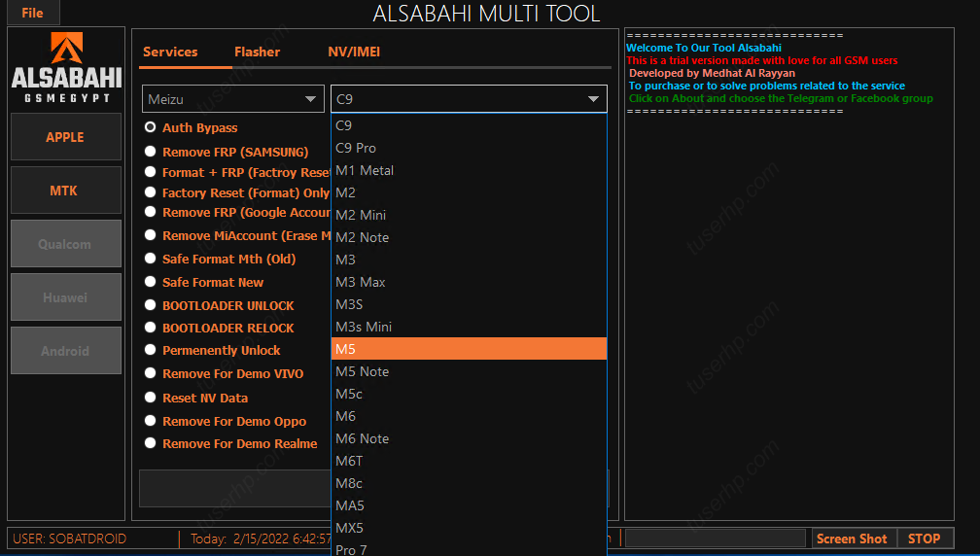
Task: Choose M3s Mini in the model list
Action: [x=469, y=327]
